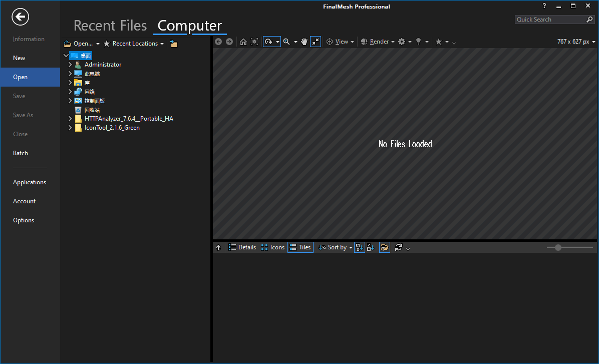Screen dimensions: 599x364
Task: Refresh the file list
Action: 399,247
